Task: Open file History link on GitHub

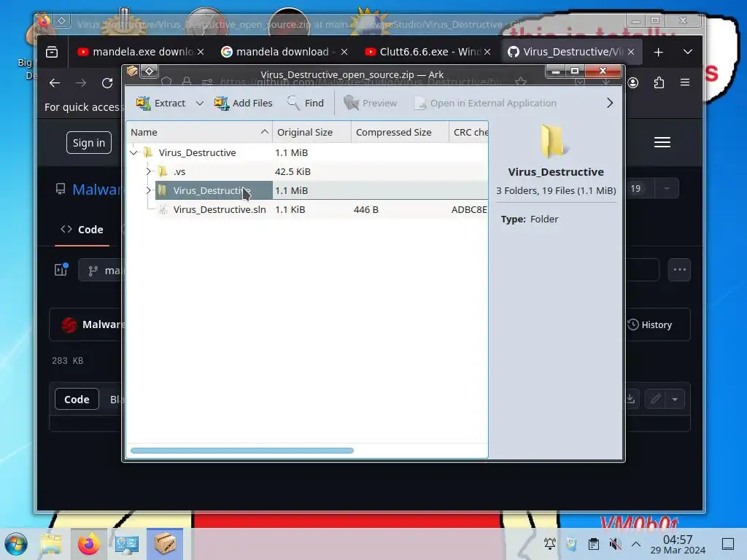Action: pos(650,324)
